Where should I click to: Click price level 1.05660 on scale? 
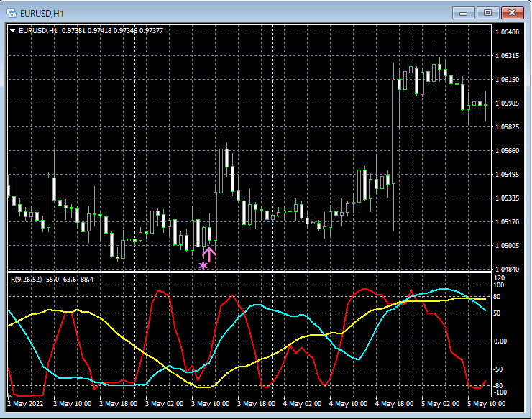tap(508, 151)
